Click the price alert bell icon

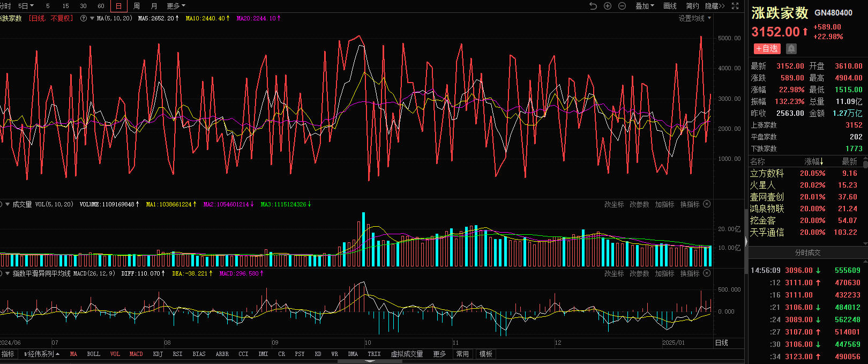[791, 49]
